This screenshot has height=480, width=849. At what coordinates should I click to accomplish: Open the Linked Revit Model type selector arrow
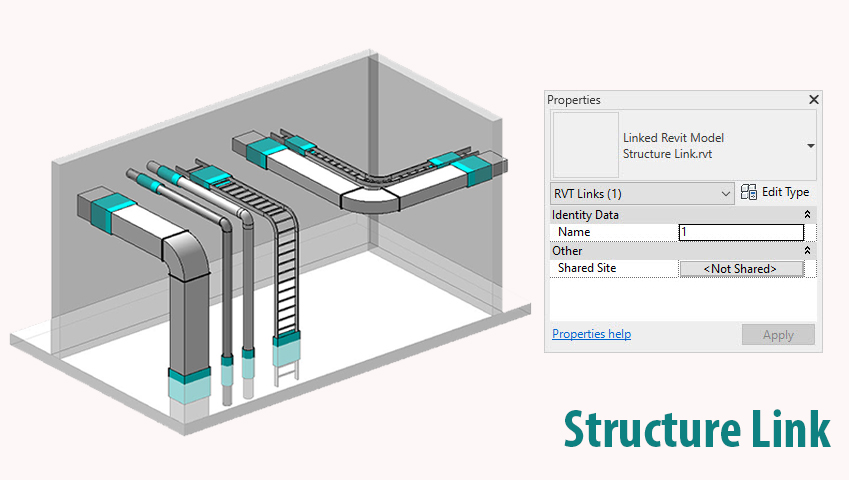[811, 146]
